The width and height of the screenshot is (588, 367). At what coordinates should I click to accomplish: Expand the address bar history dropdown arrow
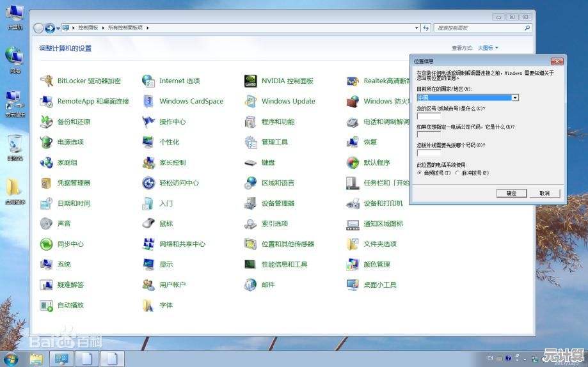417,28
